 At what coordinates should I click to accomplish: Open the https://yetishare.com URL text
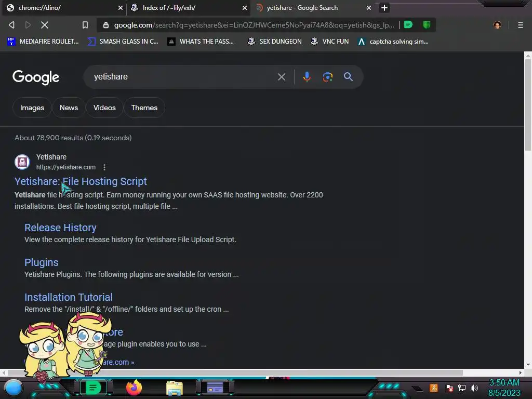[x=66, y=167]
